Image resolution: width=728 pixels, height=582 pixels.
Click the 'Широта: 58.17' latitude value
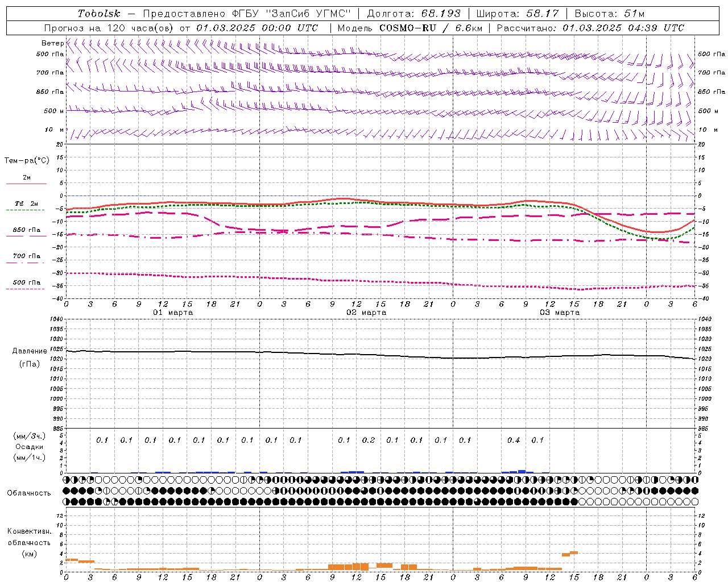coord(517,14)
